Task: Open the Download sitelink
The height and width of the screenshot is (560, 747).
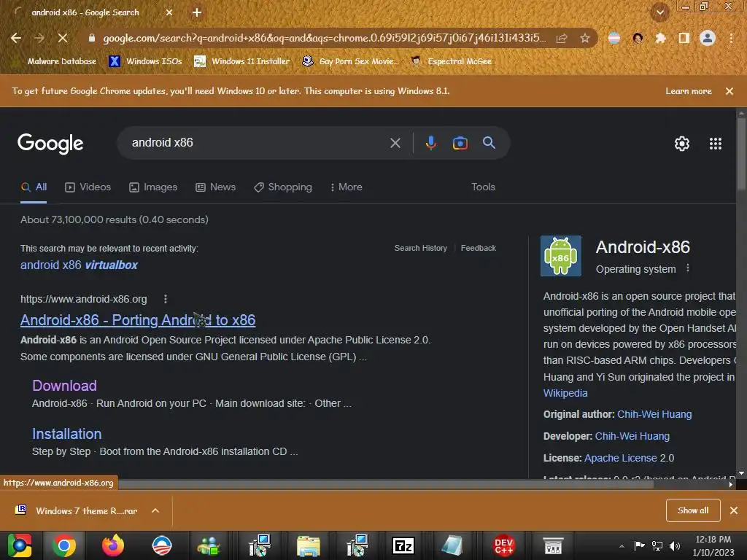Action: point(64,385)
